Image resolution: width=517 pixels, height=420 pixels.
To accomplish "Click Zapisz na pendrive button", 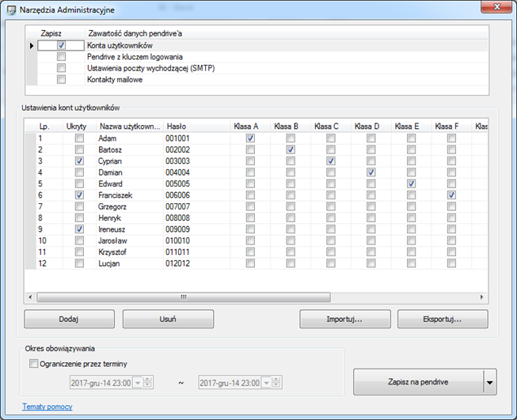I will [418, 382].
